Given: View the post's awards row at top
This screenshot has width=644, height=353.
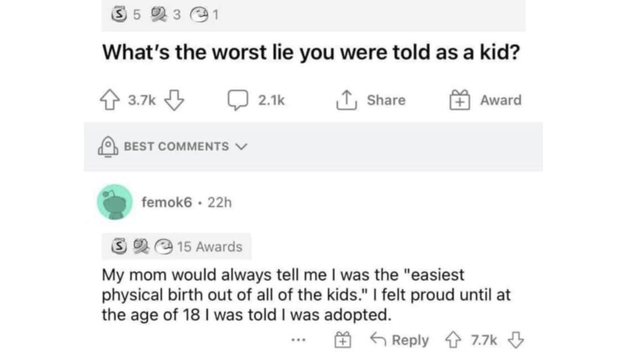Looking at the screenshot, I should tap(165, 15).
